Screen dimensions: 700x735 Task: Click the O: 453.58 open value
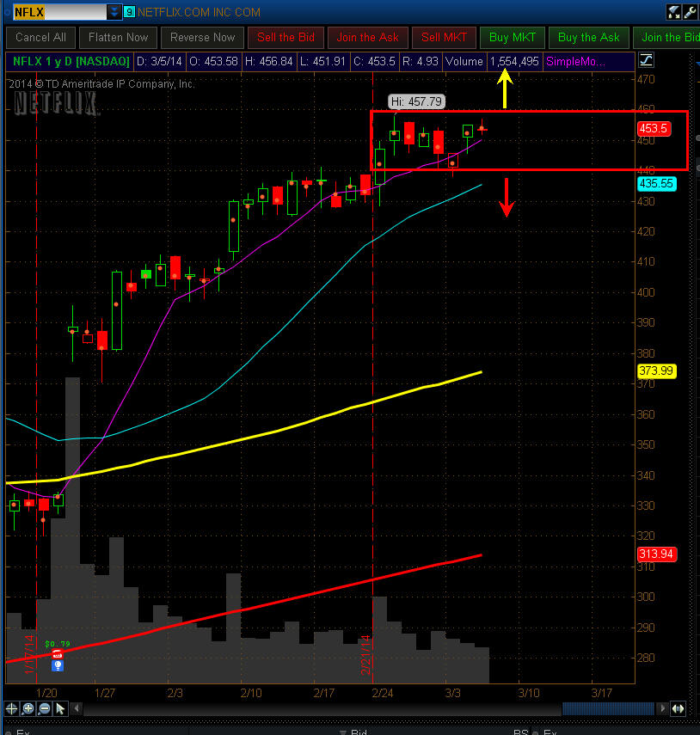pos(213,61)
